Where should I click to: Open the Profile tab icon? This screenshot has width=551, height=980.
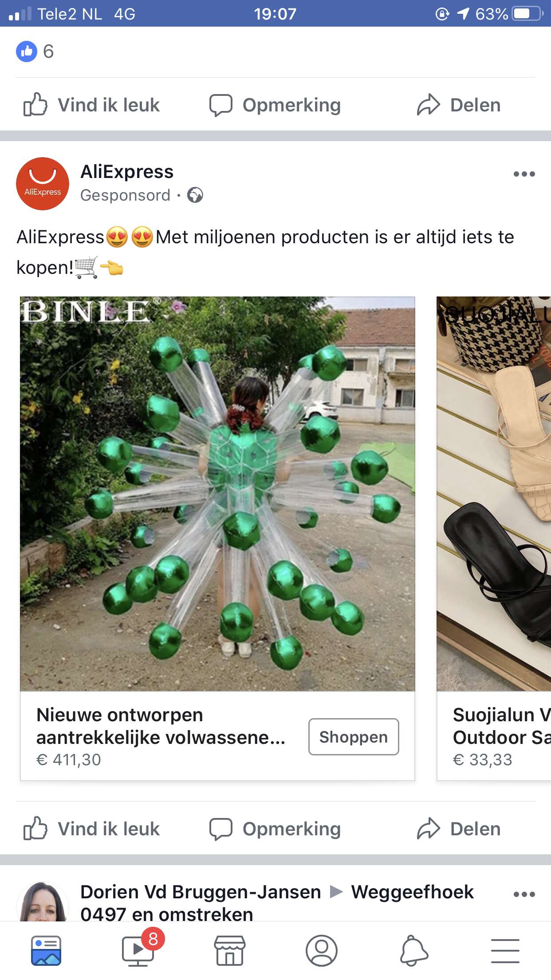(x=322, y=951)
